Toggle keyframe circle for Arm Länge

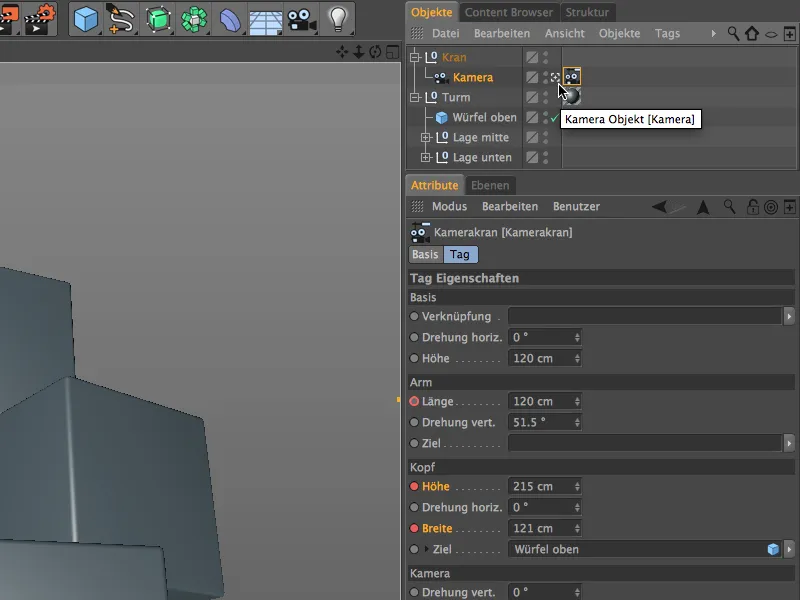[x=414, y=402]
